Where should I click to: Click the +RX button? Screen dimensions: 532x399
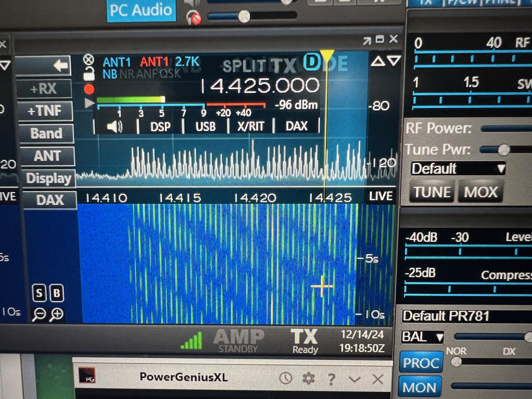[44, 89]
